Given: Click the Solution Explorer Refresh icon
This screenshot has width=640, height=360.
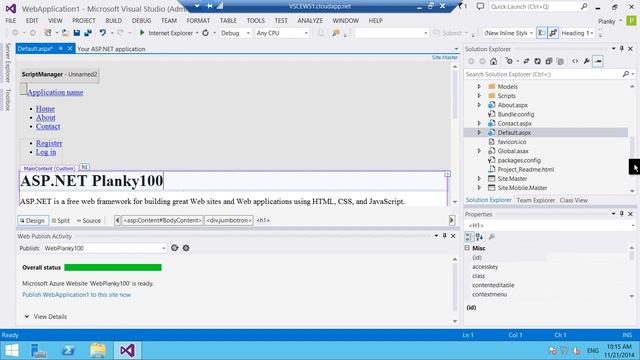Looking at the screenshot, I should [x=538, y=61].
